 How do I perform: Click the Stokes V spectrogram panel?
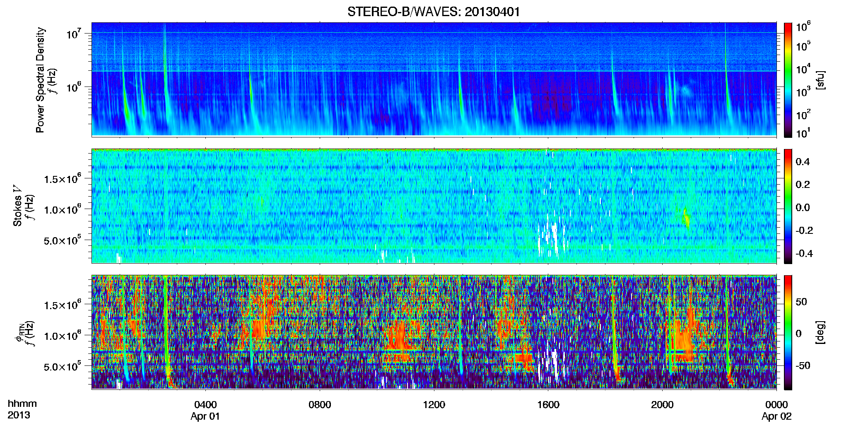434,206
